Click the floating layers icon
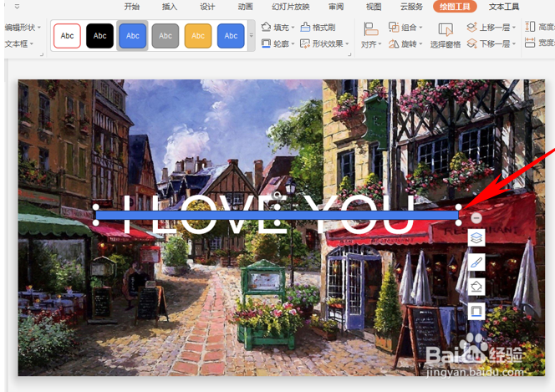This screenshot has width=555, height=392. pos(476,238)
